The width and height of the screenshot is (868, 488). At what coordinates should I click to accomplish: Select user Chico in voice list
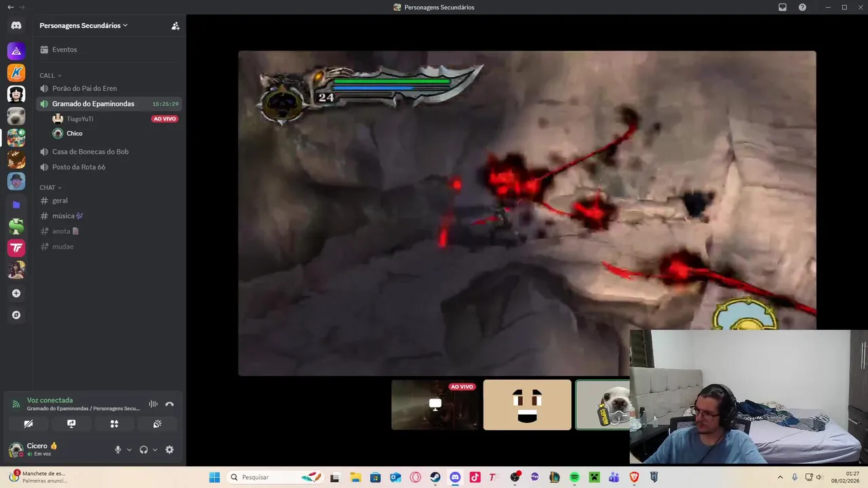click(75, 134)
